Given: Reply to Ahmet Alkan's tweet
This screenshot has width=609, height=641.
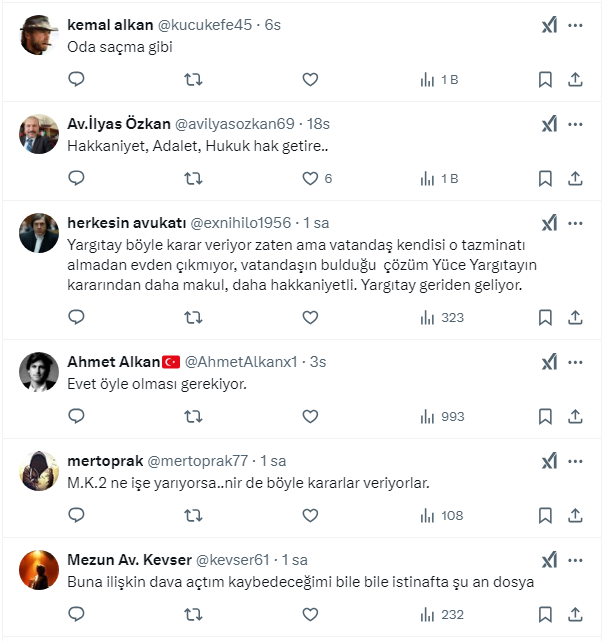Looking at the screenshot, I should click(77, 416).
